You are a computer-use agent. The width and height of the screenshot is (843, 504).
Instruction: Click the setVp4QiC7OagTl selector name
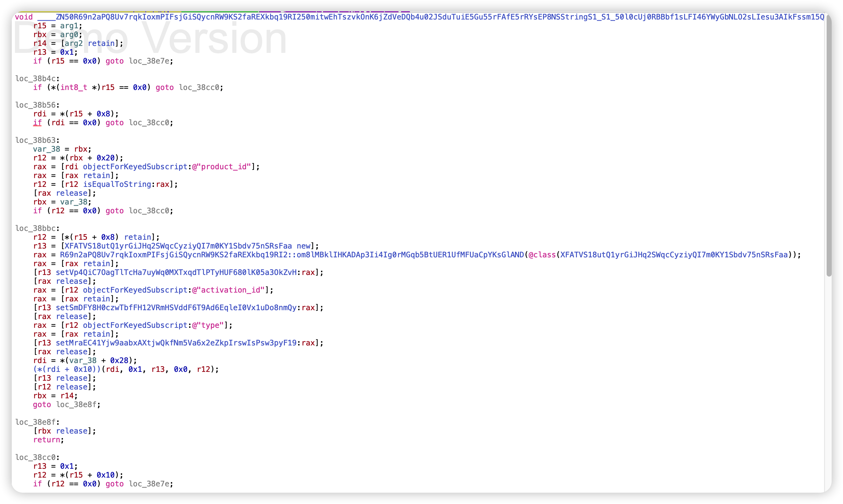176,272
